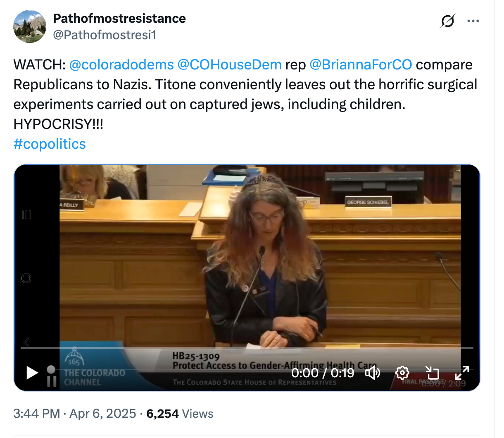Open the #copolitics hashtag
This screenshot has width=504, height=438.
[x=50, y=144]
